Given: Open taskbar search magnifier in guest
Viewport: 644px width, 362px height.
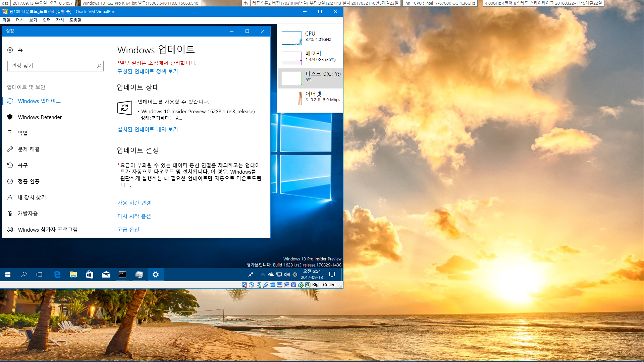Looking at the screenshot, I should 24,275.
